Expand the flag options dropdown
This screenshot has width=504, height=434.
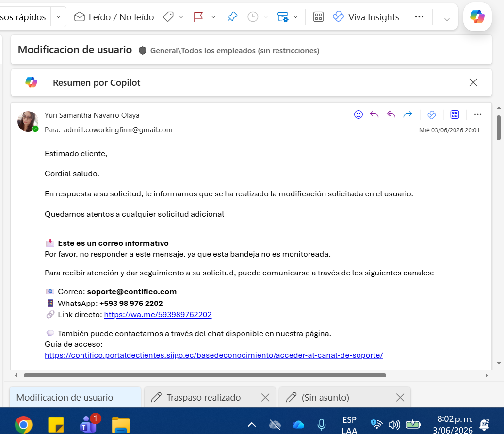click(213, 16)
